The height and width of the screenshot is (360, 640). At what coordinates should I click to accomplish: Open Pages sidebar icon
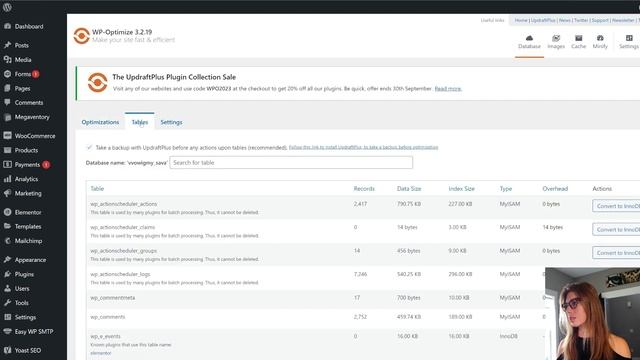(7, 88)
